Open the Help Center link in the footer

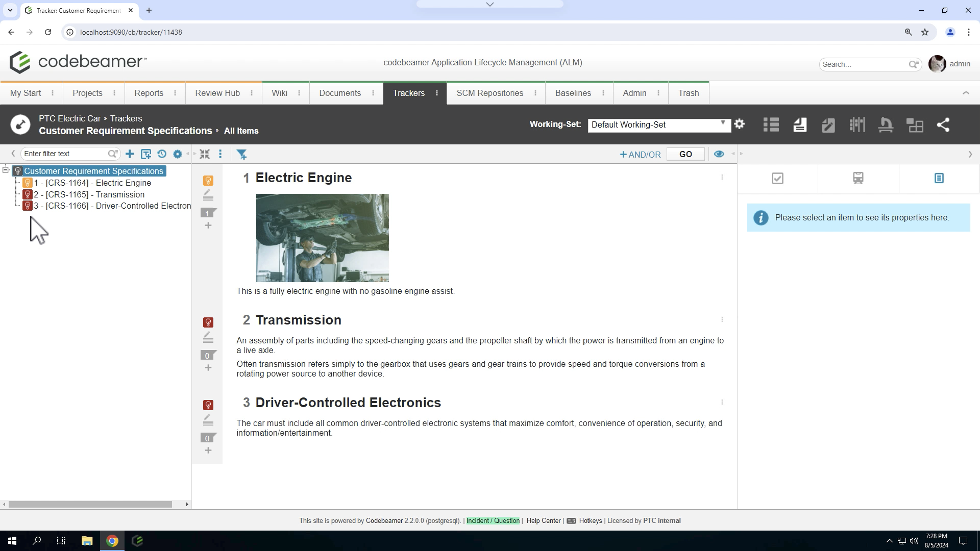pyautogui.click(x=543, y=521)
